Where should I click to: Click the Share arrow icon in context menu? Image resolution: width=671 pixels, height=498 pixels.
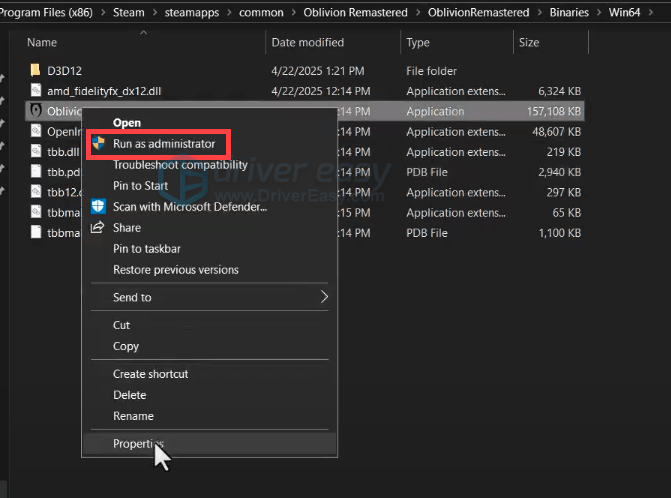(98, 228)
